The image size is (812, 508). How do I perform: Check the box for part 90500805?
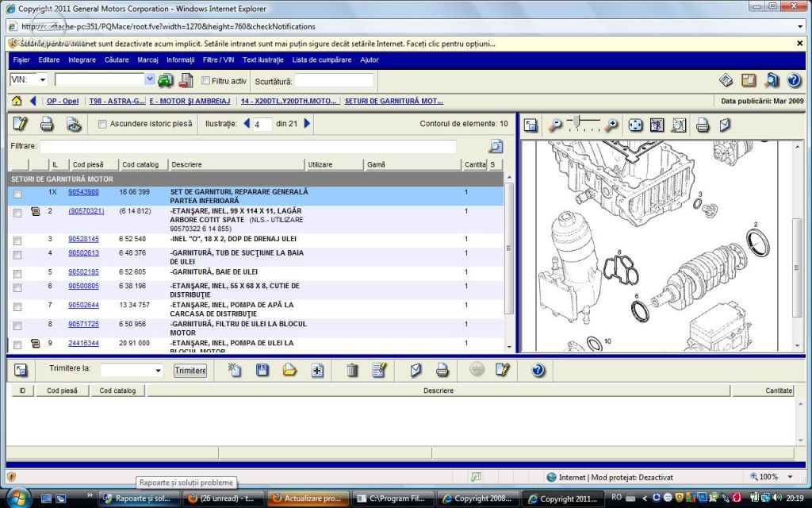coord(17,287)
